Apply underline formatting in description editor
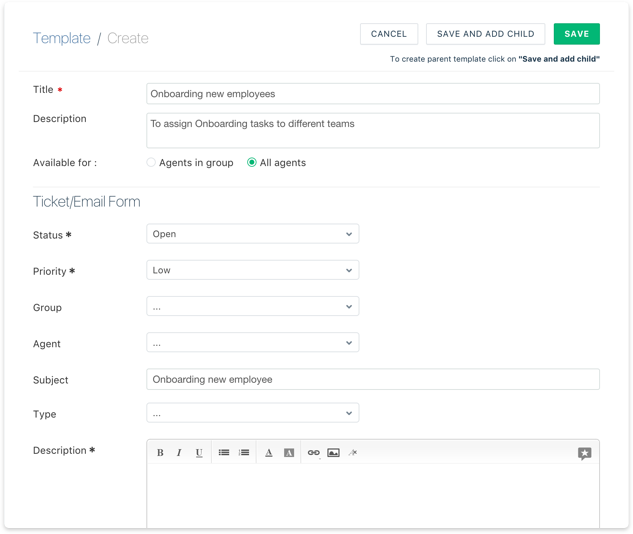This screenshot has height=534, width=633. click(x=199, y=452)
